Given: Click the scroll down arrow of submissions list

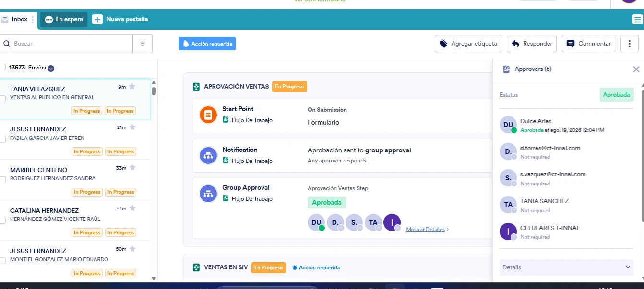Looking at the screenshot, I should pos(154,278).
